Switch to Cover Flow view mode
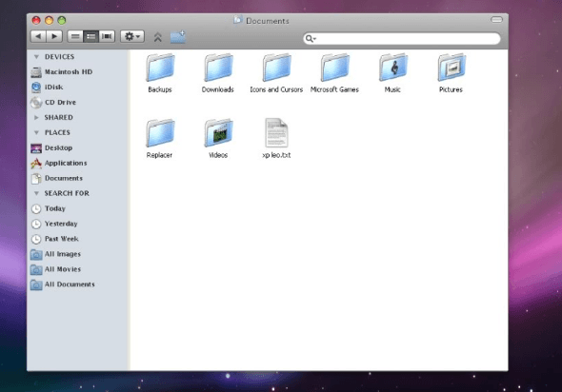The height and width of the screenshot is (392, 562). pos(107,36)
